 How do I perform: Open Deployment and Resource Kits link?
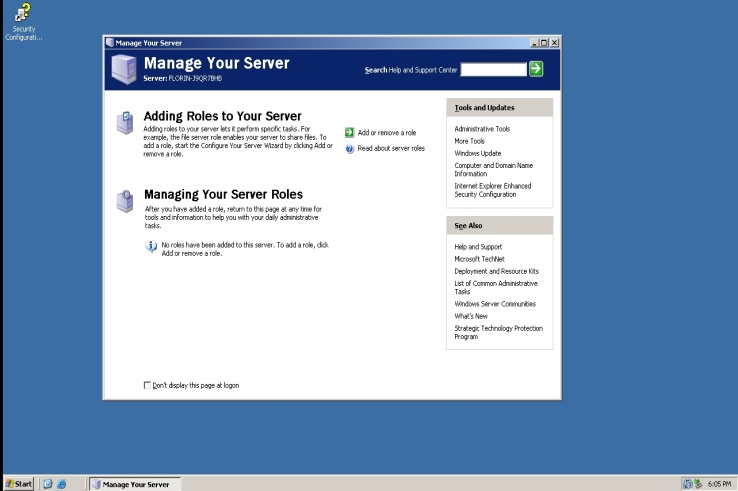pyautogui.click(x=496, y=271)
